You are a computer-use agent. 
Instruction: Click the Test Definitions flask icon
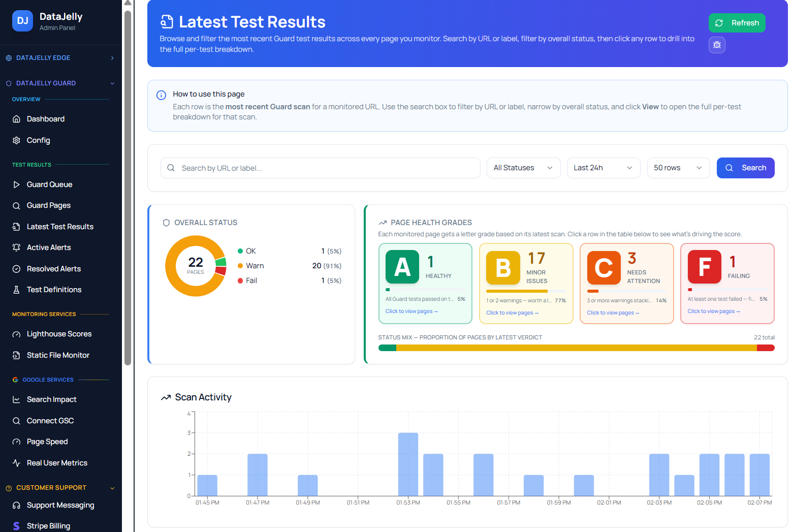[16, 290]
